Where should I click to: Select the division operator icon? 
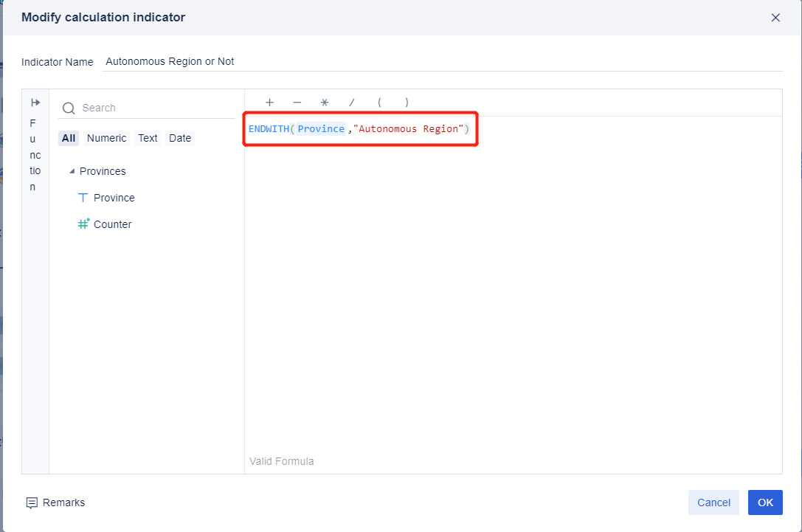(x=352, y=102)
